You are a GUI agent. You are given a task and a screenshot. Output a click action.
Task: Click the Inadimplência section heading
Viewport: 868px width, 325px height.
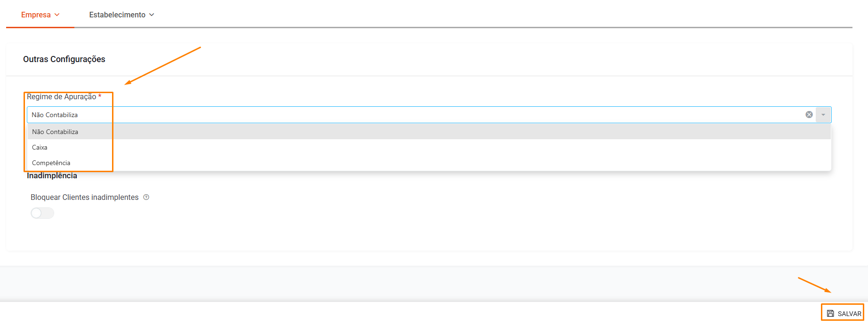52,175
